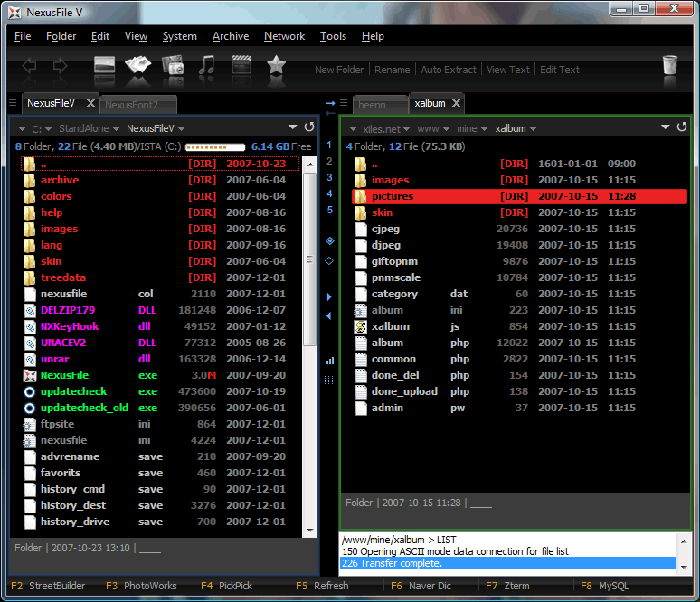
Task: Open the right panel tab list icon
Action: pyautogui.click(x=344, y=103)
